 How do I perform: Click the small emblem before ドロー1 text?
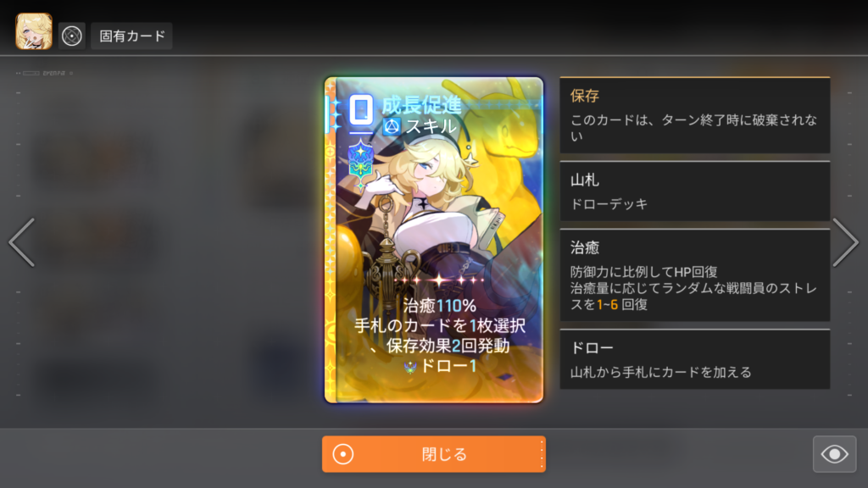409,367
